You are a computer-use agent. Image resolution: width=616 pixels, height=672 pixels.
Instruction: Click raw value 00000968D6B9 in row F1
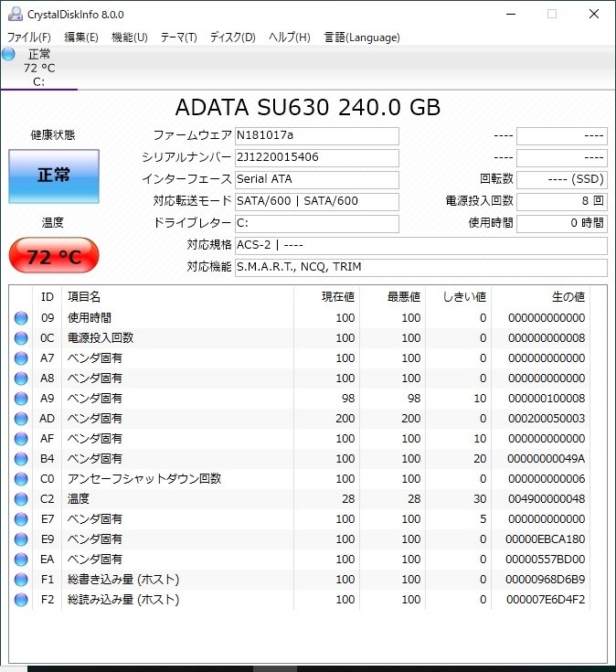pyautogui.click(x=546, y=580)
